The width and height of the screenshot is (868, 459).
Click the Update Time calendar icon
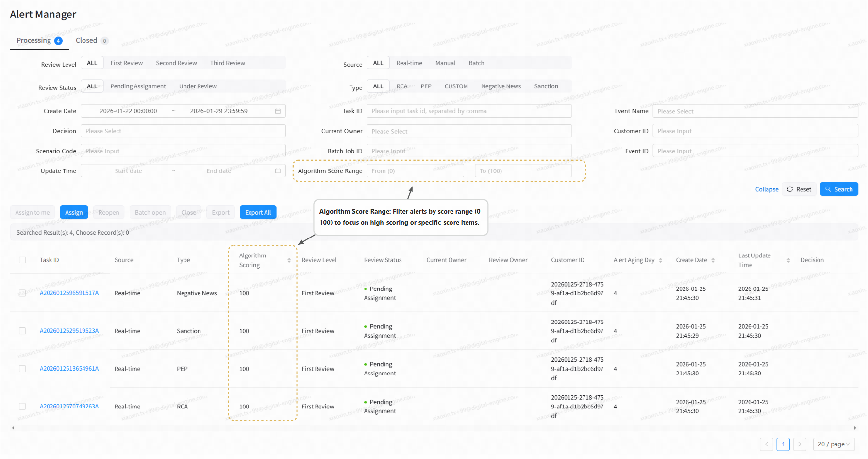pos(278,171)
